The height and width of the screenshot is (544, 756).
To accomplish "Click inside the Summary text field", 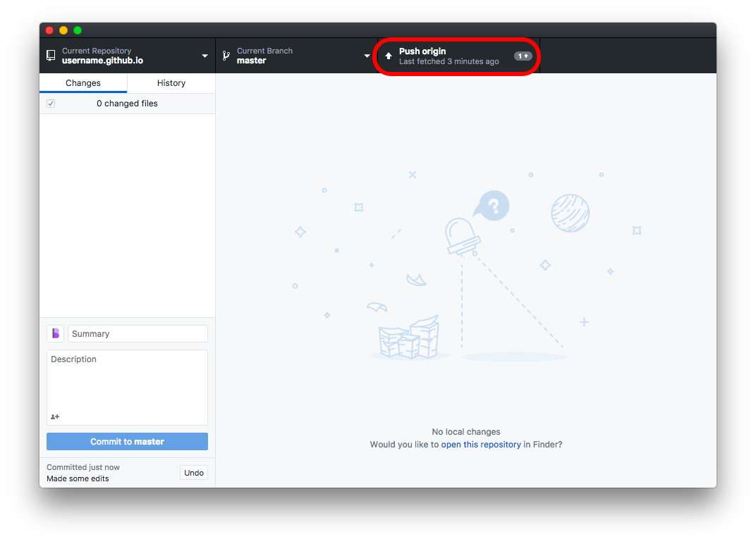I will click(x=137, y=333).
